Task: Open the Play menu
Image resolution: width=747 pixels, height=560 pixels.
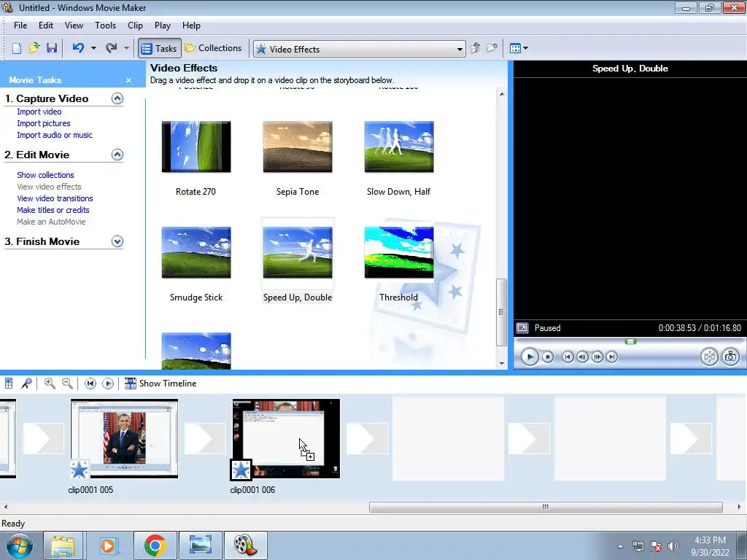Action: (x=163, y=26)
